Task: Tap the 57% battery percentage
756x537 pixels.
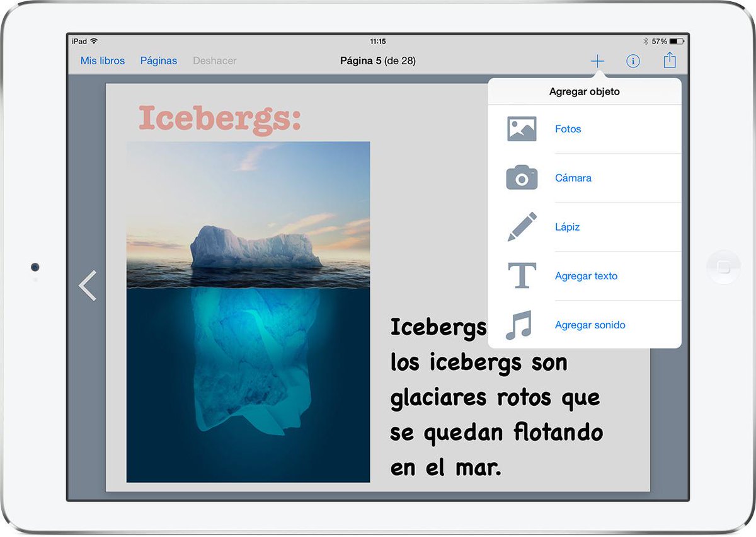Action: point(659,42)
